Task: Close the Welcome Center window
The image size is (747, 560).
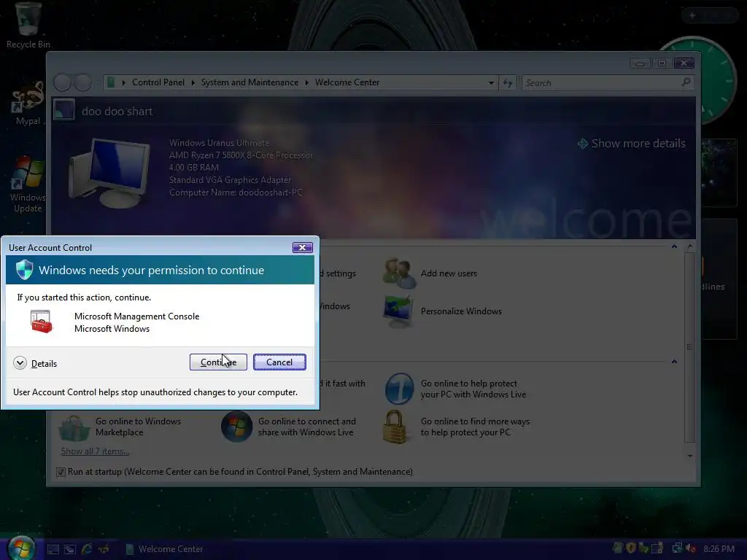Action: point(684,63)
